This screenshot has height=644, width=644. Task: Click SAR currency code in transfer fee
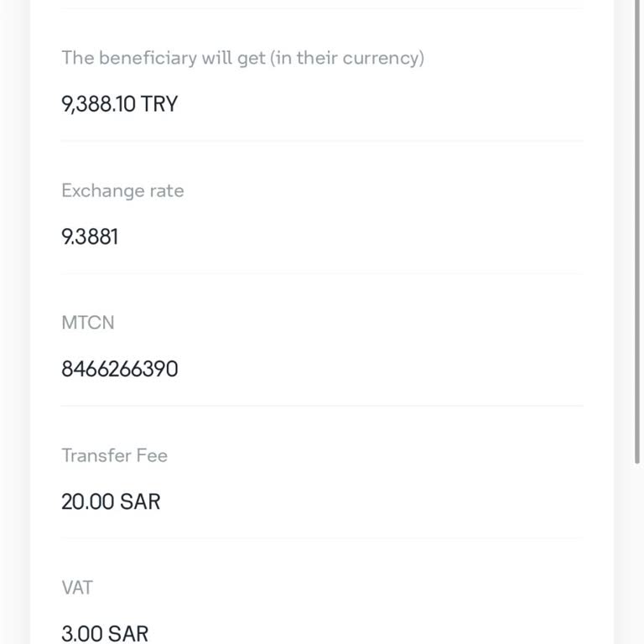pyautogui.click(x=140, y=501)
